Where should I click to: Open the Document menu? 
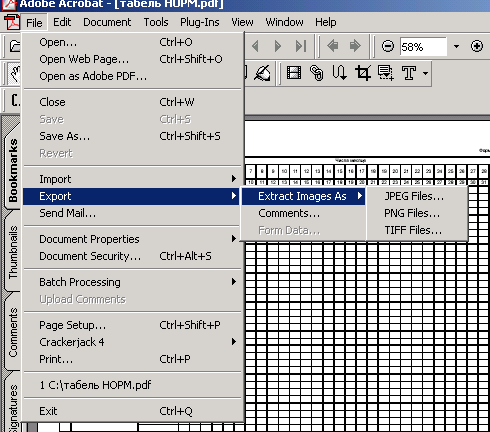tap(107, 22)
